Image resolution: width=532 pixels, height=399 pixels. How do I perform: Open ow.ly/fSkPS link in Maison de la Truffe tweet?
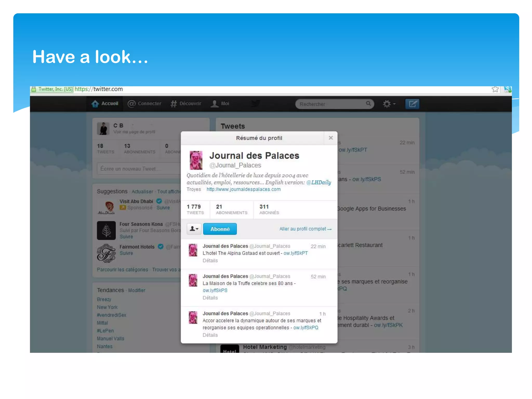point(215,290)
